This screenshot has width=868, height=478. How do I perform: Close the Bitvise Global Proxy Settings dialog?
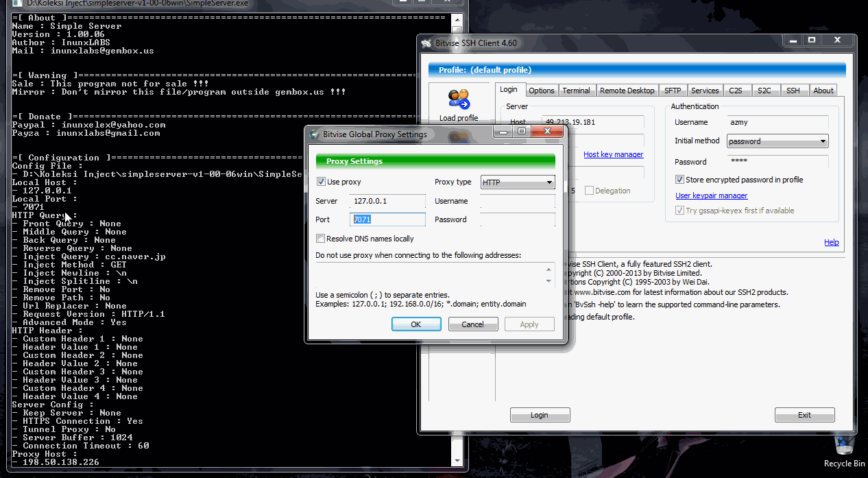coord(548,131)
